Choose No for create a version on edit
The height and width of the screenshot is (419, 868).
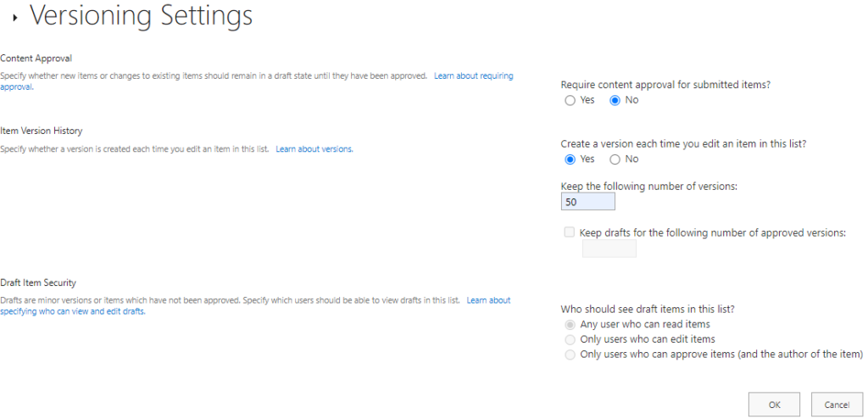pos(615,159)
